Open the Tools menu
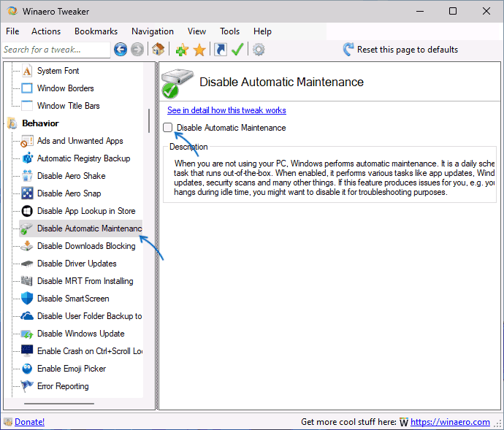Screen dimensions: 504x430 point(229,31)
